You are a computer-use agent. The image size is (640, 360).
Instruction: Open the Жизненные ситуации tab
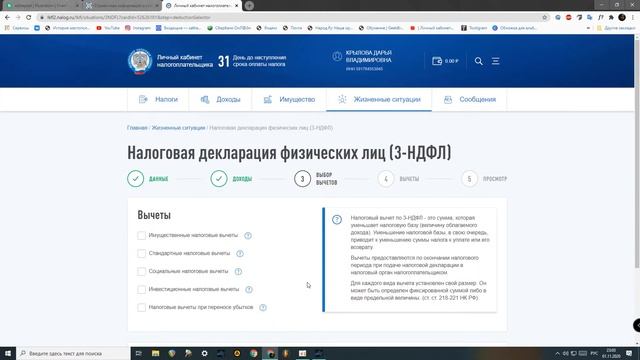pos(379,100)
